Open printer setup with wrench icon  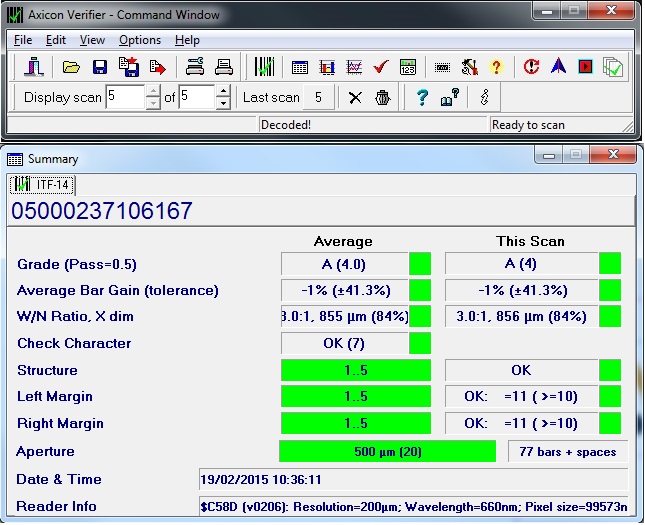[x=195, y=67]
